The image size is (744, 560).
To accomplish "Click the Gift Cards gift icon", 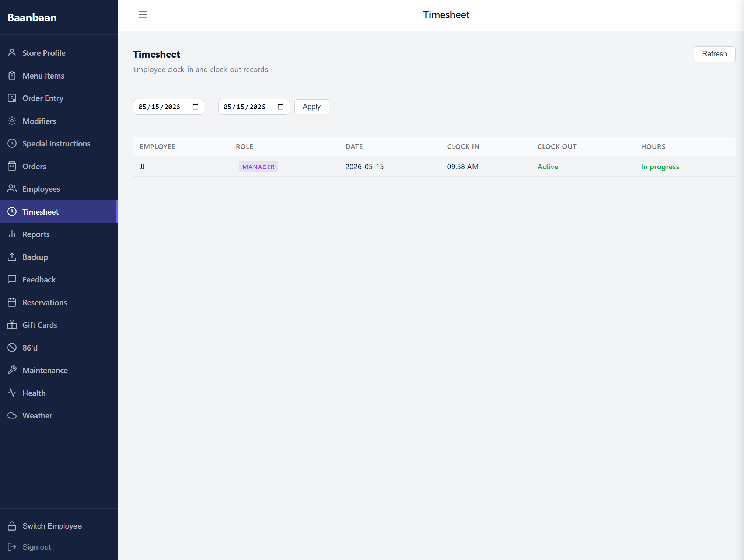I will point(12,325).
